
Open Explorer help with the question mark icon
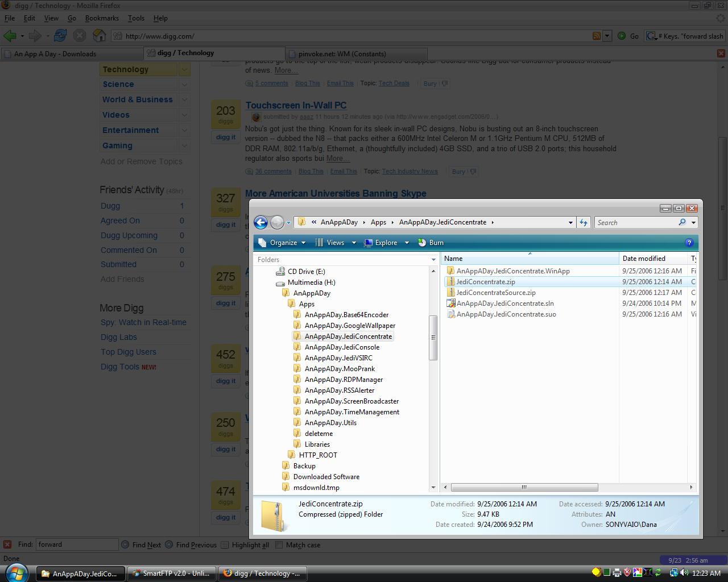pyautogui.click(x=689, y=243)
